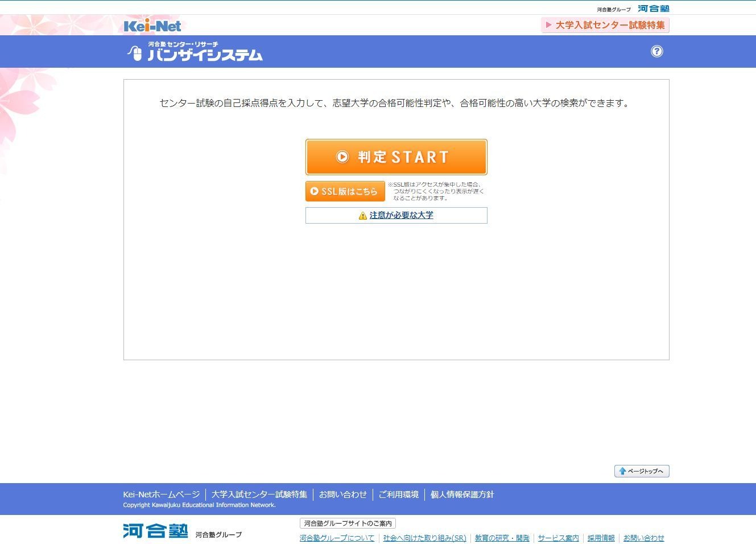756x544 pixels.
Task: Click the 河合塾 footer logo
Action: [155, 530]
